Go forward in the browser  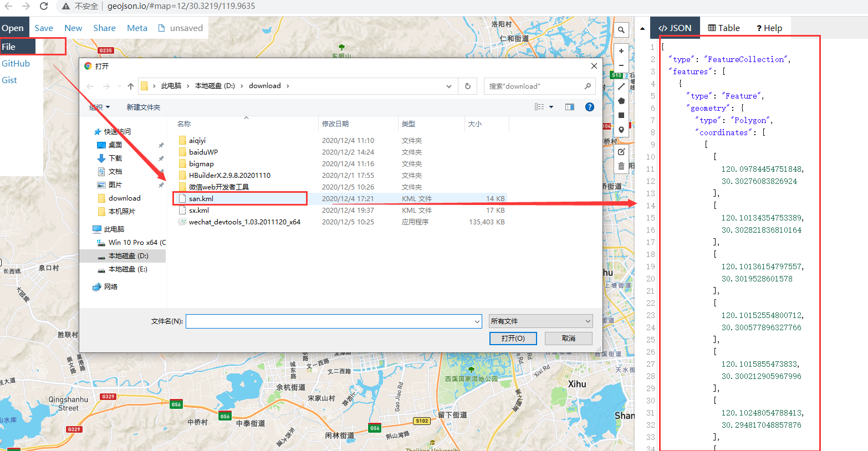point(26,6)
